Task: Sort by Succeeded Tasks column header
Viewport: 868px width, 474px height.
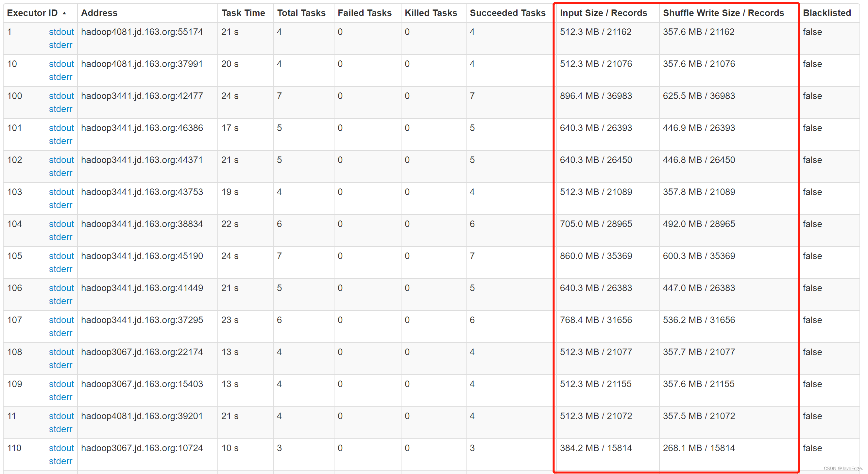Action: click(x=507, y=13)
